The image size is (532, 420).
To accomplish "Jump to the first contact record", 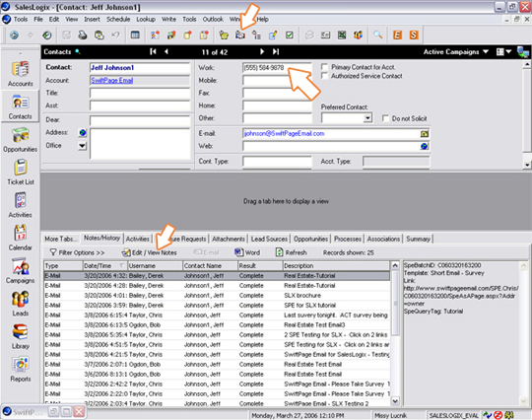I will 153,51.
